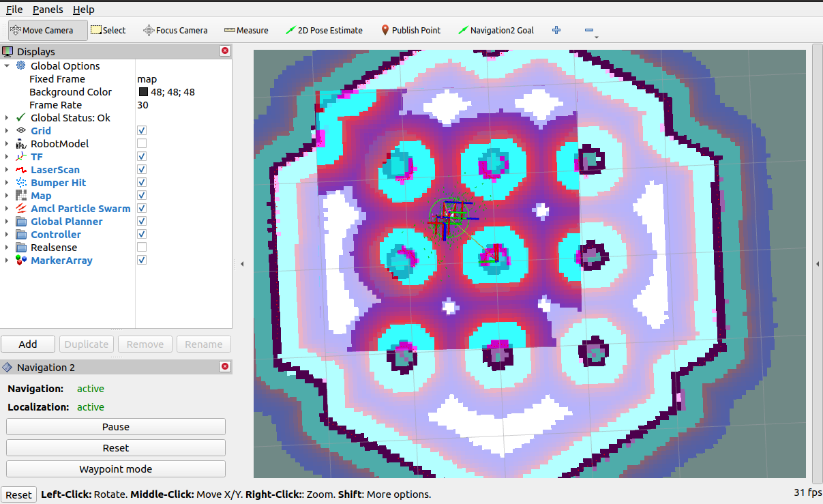Pause the navigation
This screenshot has height=504, width=823.
pos(115,426)
